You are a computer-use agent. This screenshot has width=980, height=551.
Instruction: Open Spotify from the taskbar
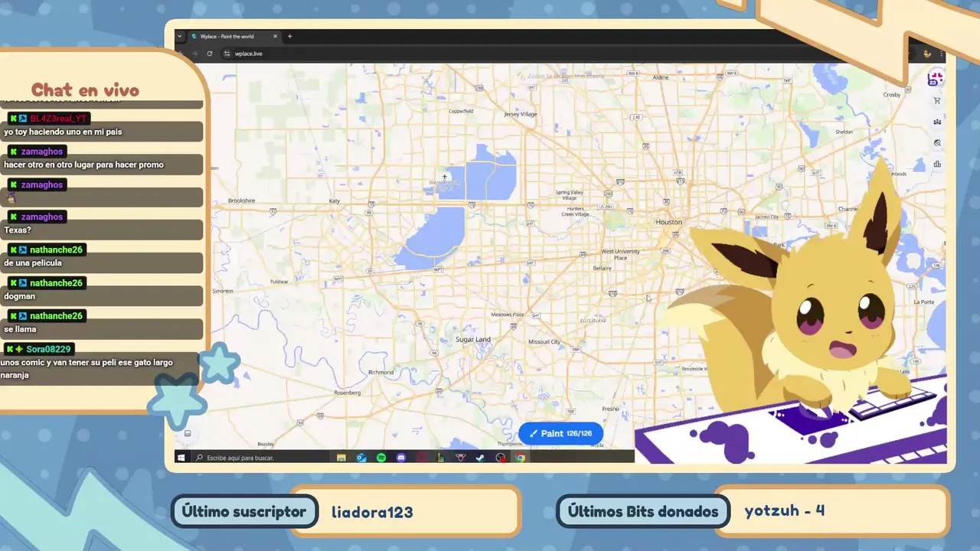(x=381, y=458)
